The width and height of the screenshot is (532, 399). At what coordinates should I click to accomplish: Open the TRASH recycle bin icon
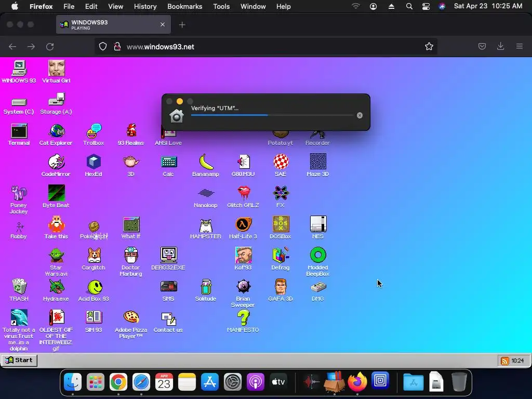click(19, 286)
